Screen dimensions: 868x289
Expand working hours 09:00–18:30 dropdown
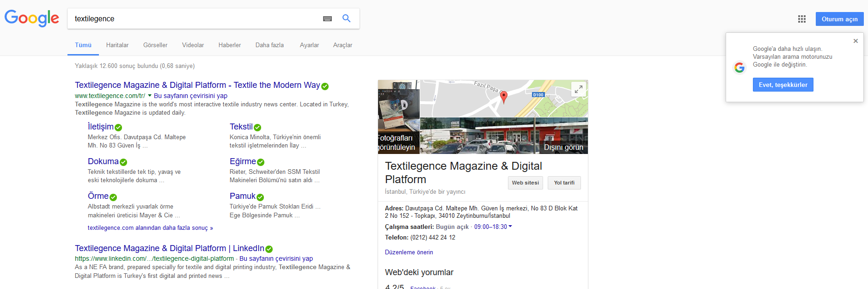[510, 227]
